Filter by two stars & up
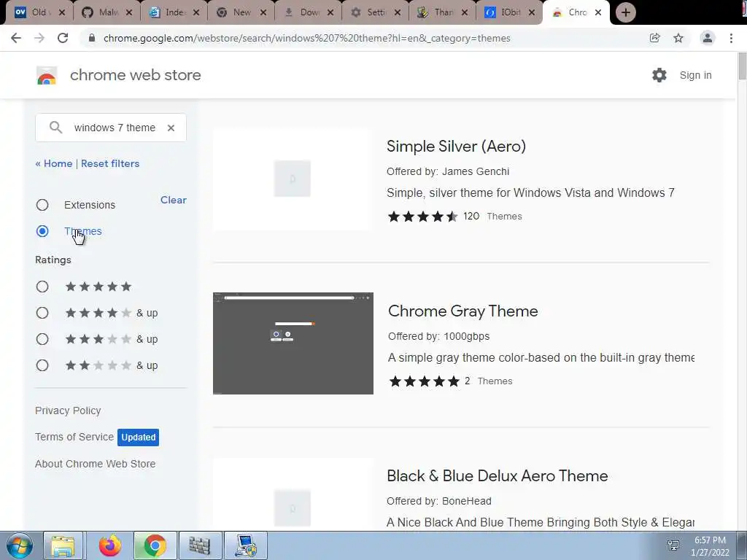 [x=42, y=365]
